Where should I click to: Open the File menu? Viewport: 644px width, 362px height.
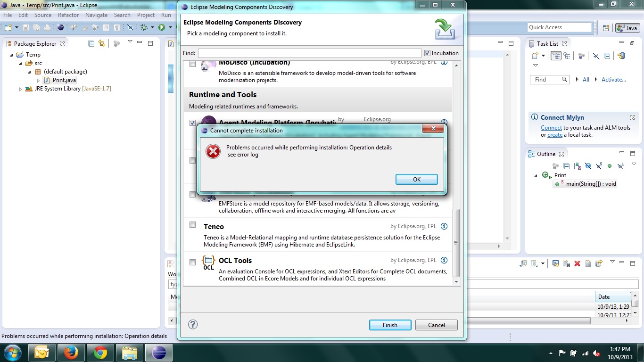(x=8, y=15)
